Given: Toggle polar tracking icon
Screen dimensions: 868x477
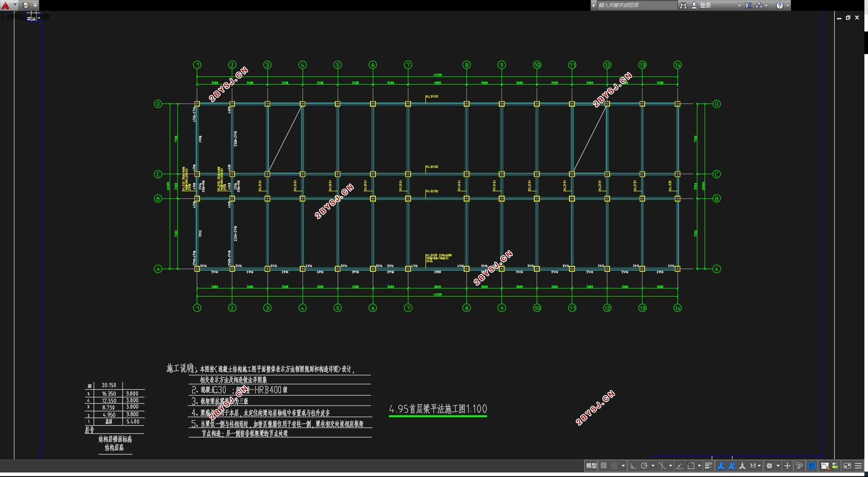Looking at the screenshot, I should [644, 466].
